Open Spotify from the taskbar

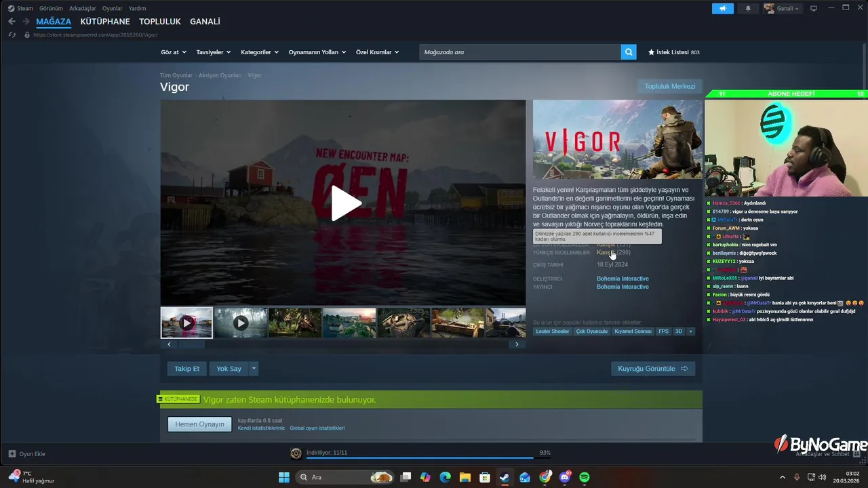[585, 477]
